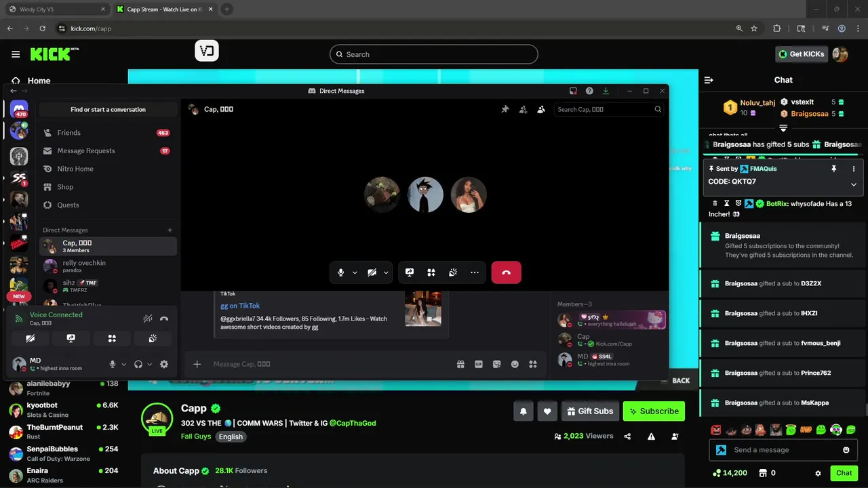The image size is (868, 488).
Task: Click Message Cap text input
Action: [x=329, y=364]
